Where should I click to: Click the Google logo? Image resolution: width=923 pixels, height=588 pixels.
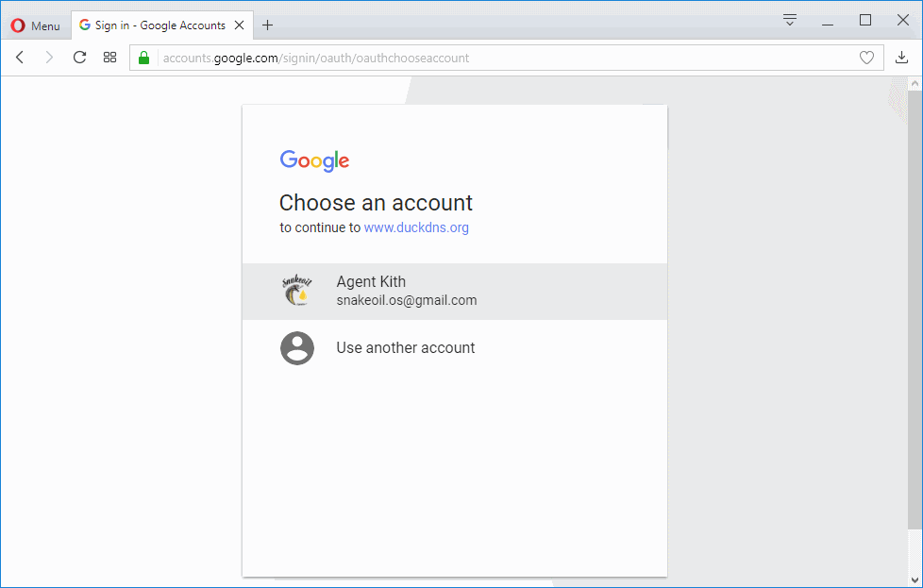point(314,160)
